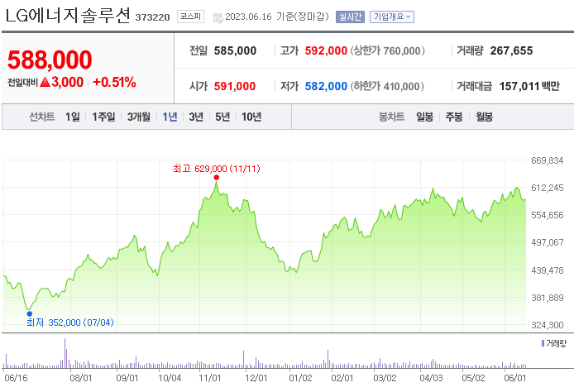Click the LG에너지솔루션 company title
Viewport: 574px width, 392px height.
tap(68, 16)
